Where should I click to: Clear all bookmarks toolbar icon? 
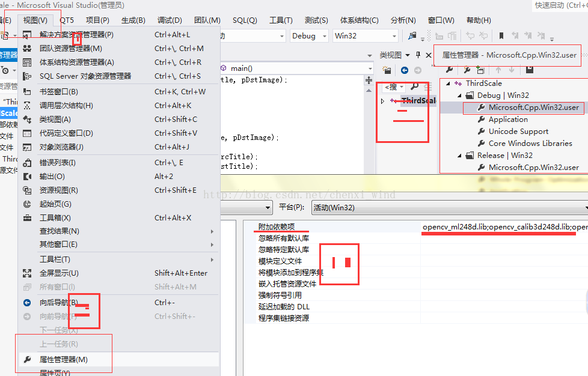click(x=541, y=36)
